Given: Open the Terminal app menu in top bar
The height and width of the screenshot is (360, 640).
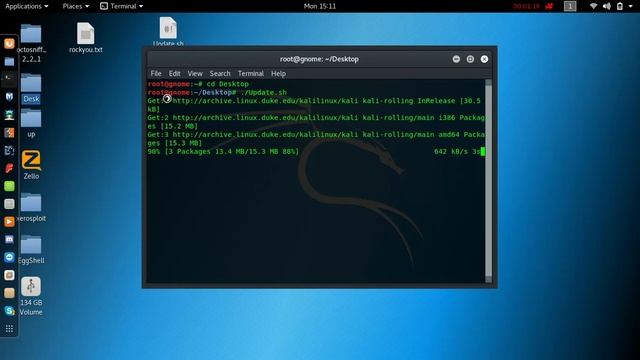Looking at the screenshot, I should coord(122,6).
